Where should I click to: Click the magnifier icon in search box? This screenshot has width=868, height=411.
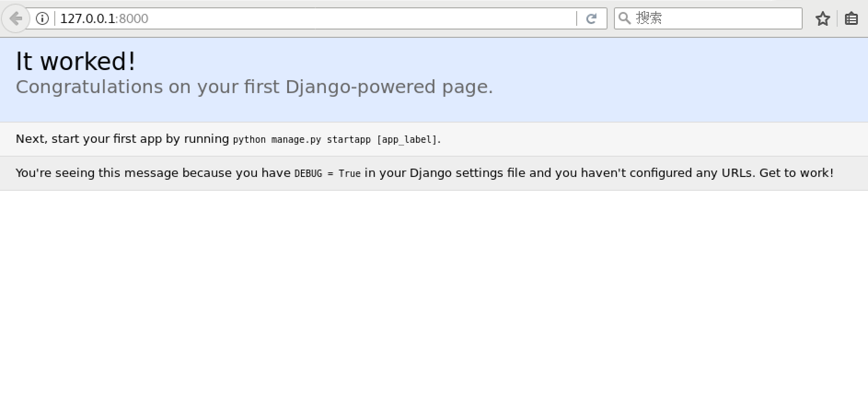[x=625, y=18]
